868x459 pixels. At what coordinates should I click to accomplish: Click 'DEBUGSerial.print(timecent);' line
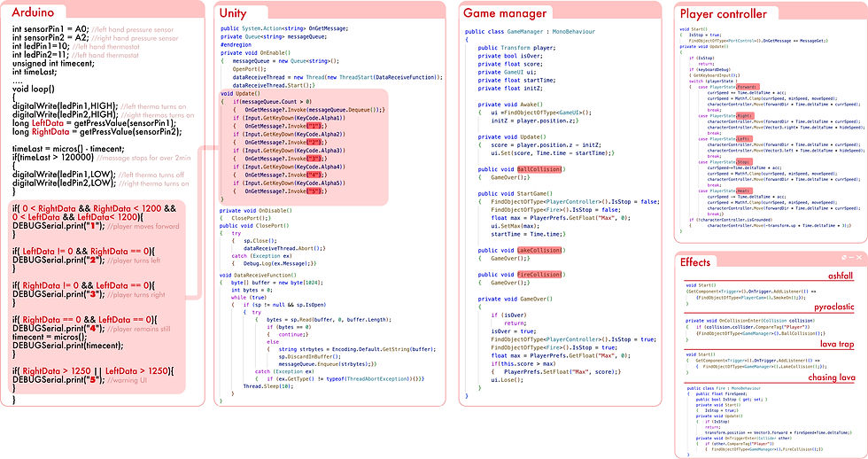pyautogui.click(x=68, y=346)
